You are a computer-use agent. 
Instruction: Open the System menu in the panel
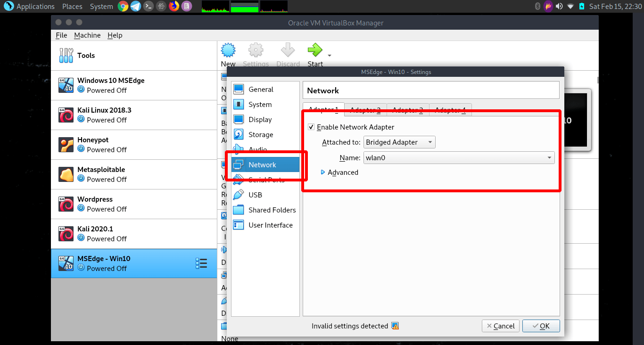click(x=101, y=6)
